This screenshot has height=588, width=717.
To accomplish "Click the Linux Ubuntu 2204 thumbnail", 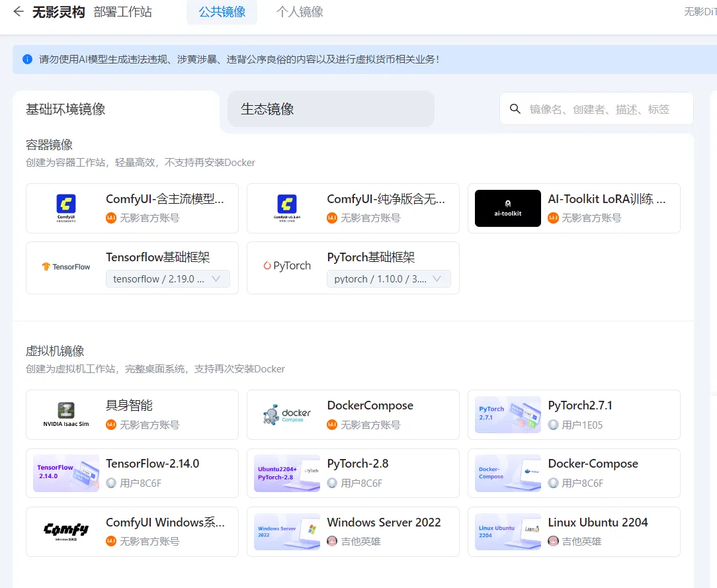I will pyautogui.click(x=507, y=531).
